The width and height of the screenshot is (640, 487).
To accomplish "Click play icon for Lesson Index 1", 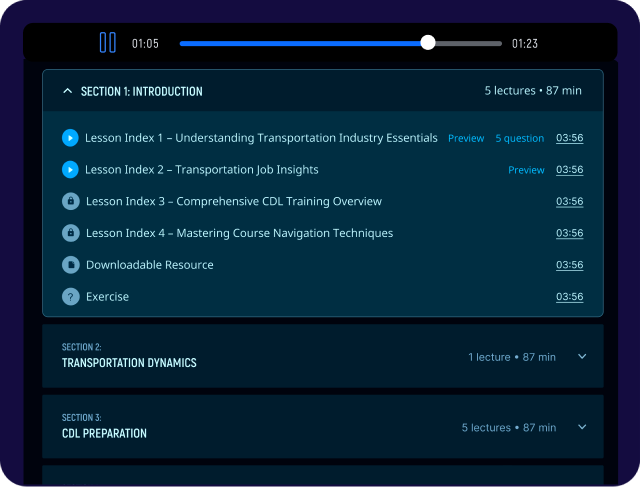I will click(70, 138).
